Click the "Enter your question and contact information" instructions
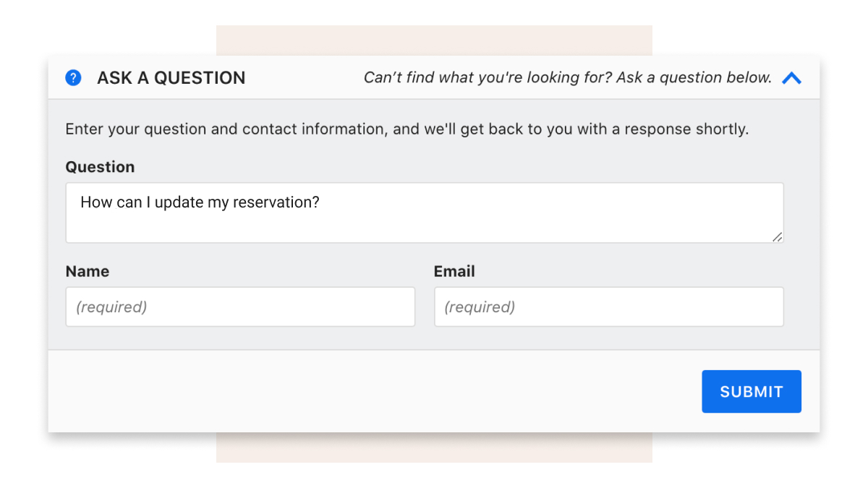The image size is (868, 488). point(407,129)
